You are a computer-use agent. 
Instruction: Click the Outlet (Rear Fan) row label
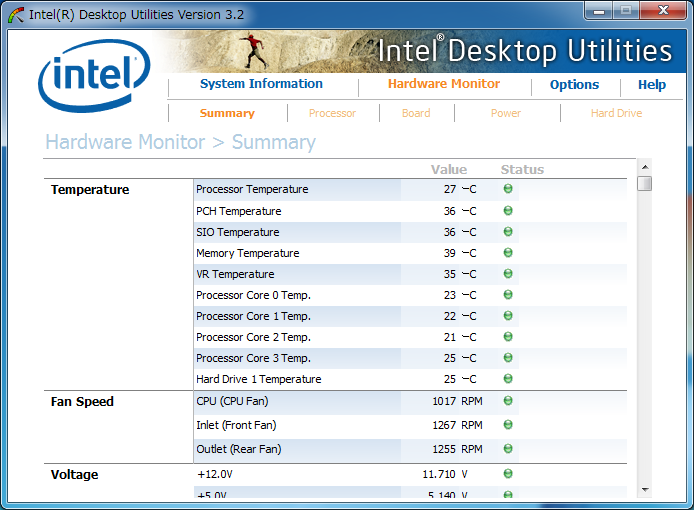[239, 449]
